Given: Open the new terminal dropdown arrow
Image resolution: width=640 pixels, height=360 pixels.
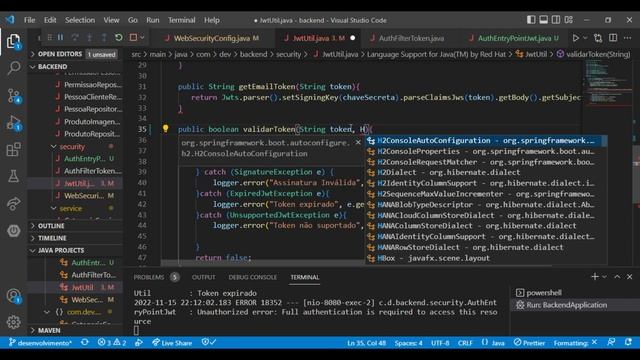Looking at the screenshot, I should point(604,277).
